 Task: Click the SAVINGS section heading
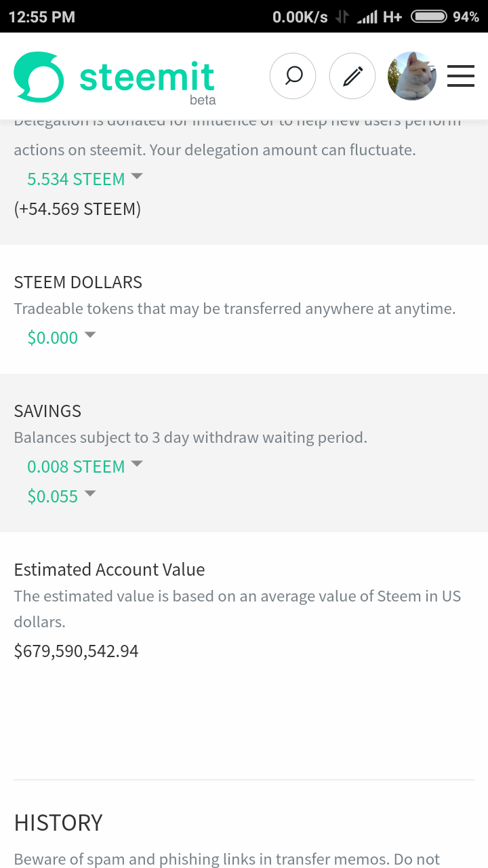(47, 411)
